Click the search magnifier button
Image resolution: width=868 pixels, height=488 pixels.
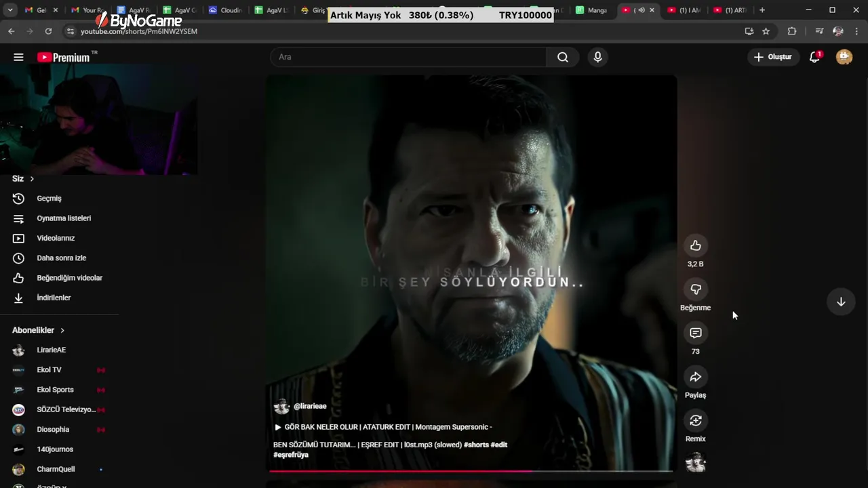pos(563,57)
